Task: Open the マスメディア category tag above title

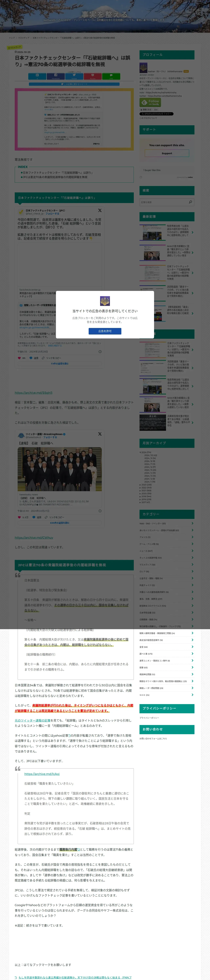Action: point(15,48)
